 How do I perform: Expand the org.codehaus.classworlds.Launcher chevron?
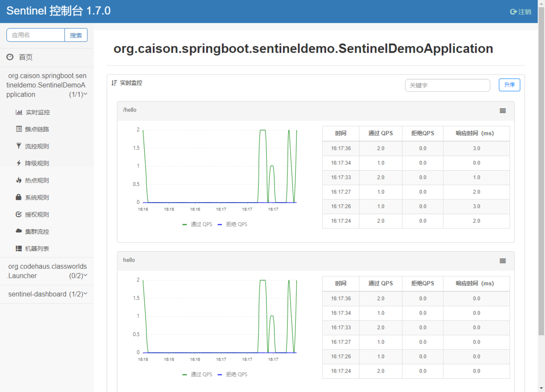click(x=85, y=276)
